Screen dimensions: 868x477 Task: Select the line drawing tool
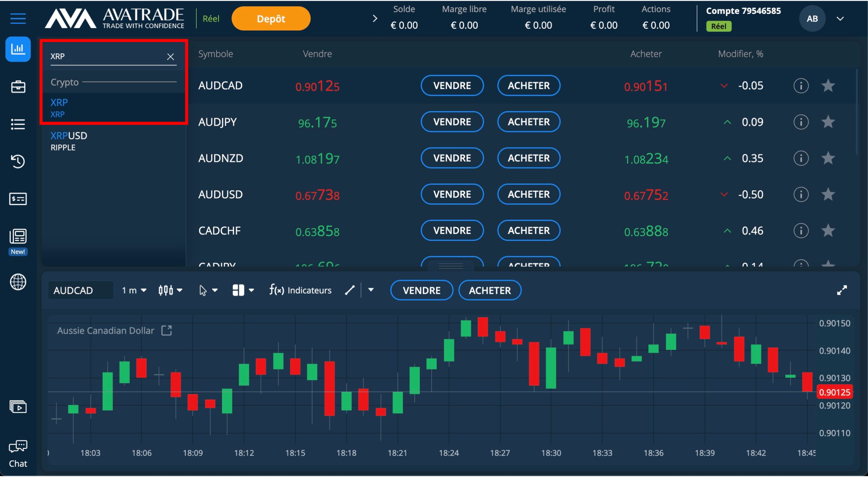tap(350, 290)
